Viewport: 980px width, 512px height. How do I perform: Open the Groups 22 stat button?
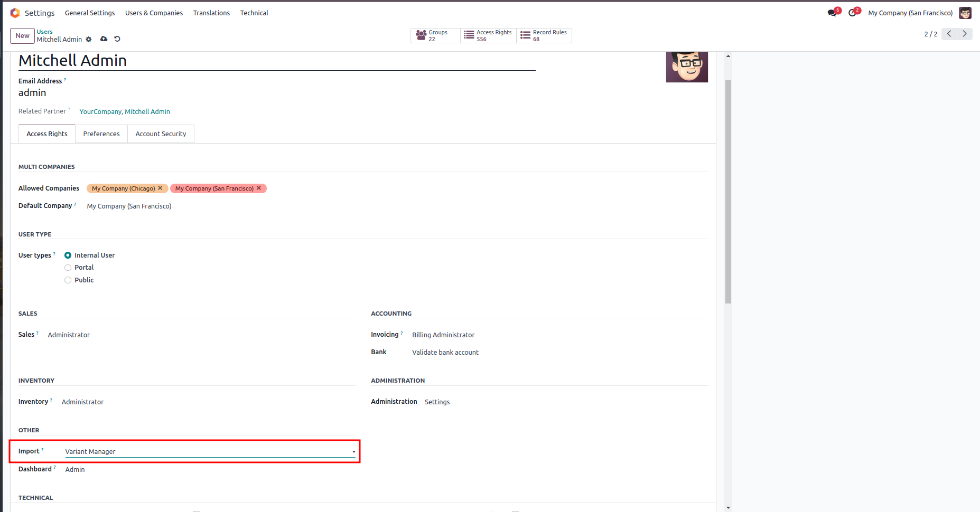pyautogui.click(x=435, y=35)
